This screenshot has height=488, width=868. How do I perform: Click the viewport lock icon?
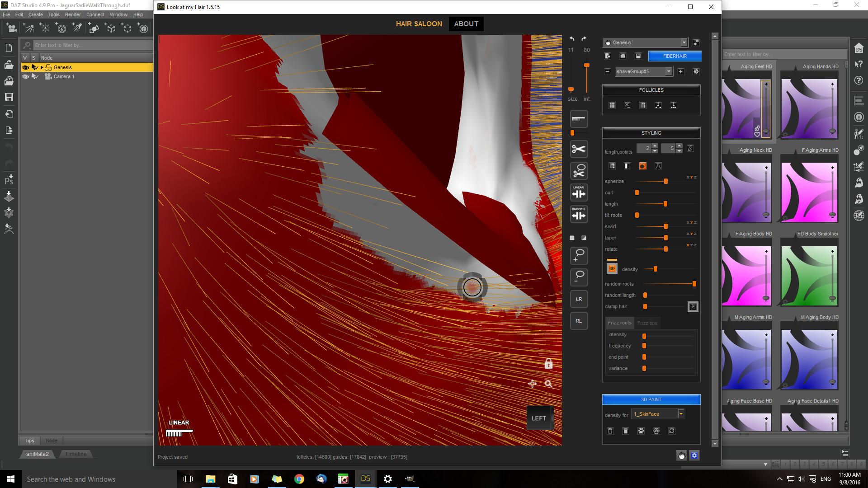[x=548, y=364]
